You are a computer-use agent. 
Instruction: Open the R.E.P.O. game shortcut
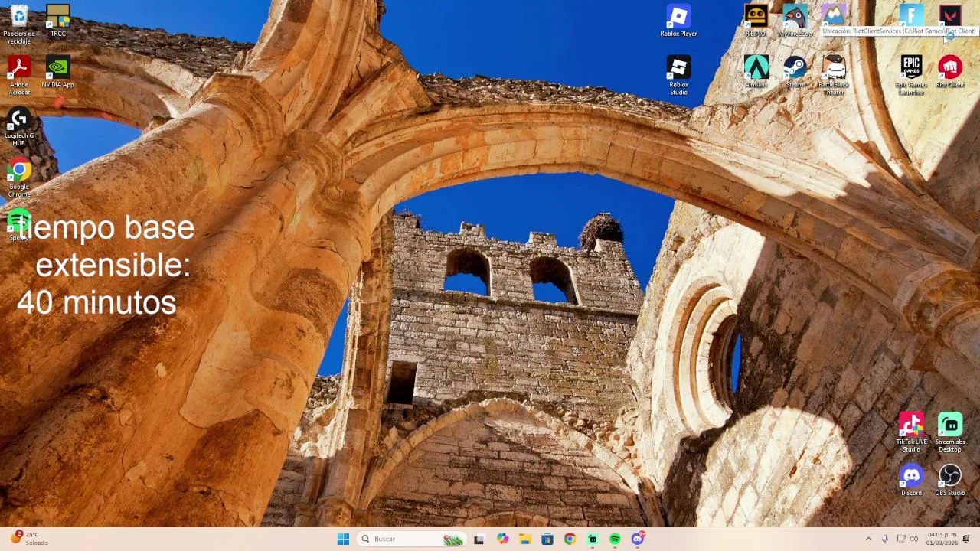[x=756, y=21]
